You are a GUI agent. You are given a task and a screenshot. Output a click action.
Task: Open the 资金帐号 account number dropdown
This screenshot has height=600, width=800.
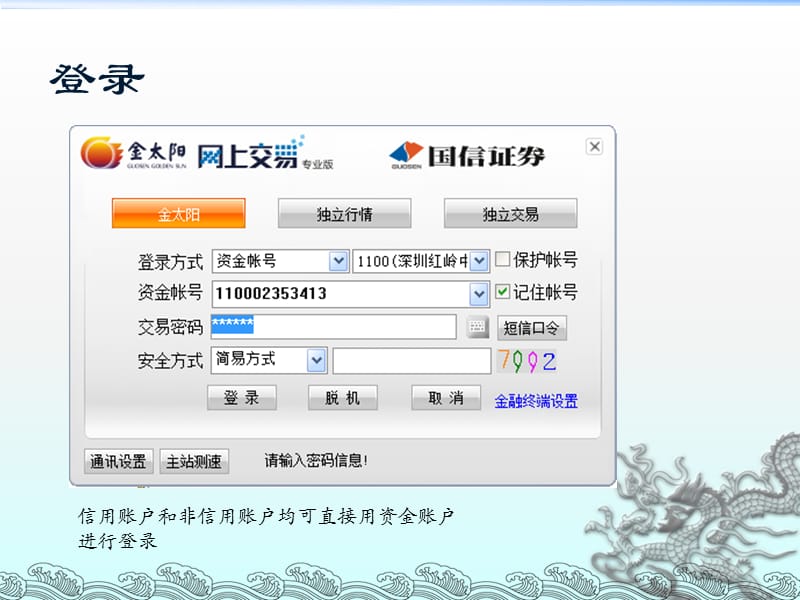[x=479, y=294]
